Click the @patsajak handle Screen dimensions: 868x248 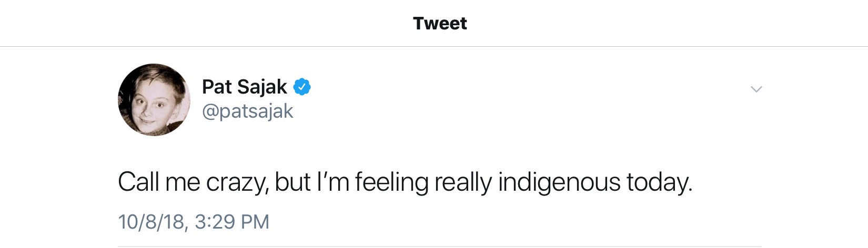(248, 111)
